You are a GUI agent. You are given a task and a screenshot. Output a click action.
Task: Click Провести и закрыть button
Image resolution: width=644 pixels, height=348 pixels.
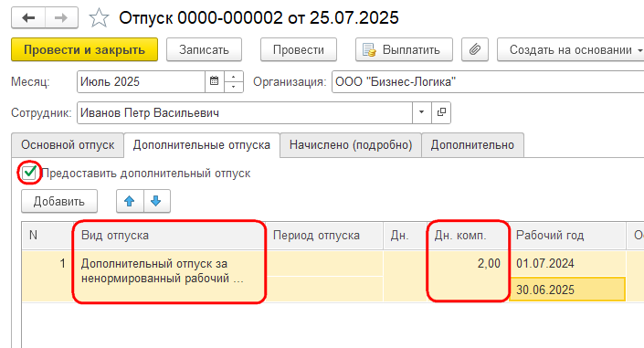(84, 49)
